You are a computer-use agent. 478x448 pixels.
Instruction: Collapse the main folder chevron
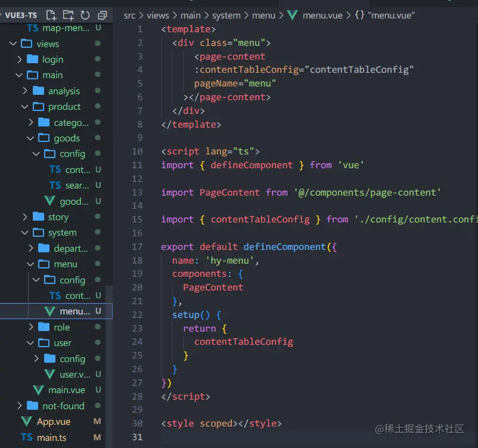[x=19, y=75]
